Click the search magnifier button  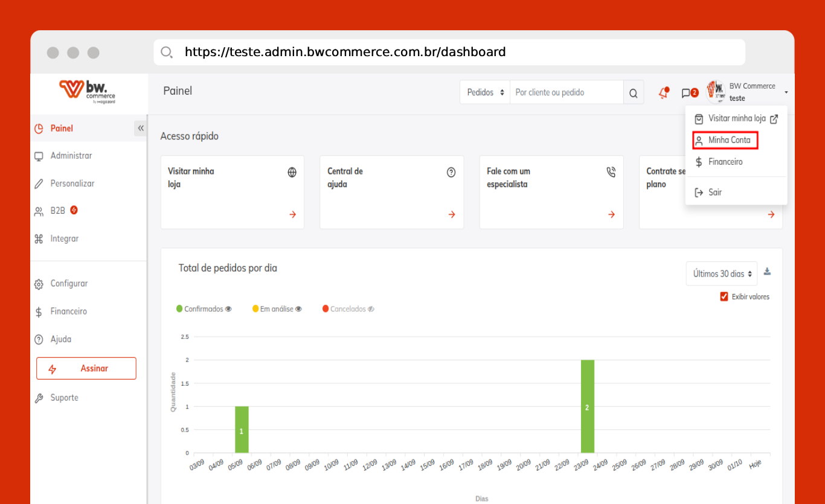pyautogui.click(x=633, y=93)
